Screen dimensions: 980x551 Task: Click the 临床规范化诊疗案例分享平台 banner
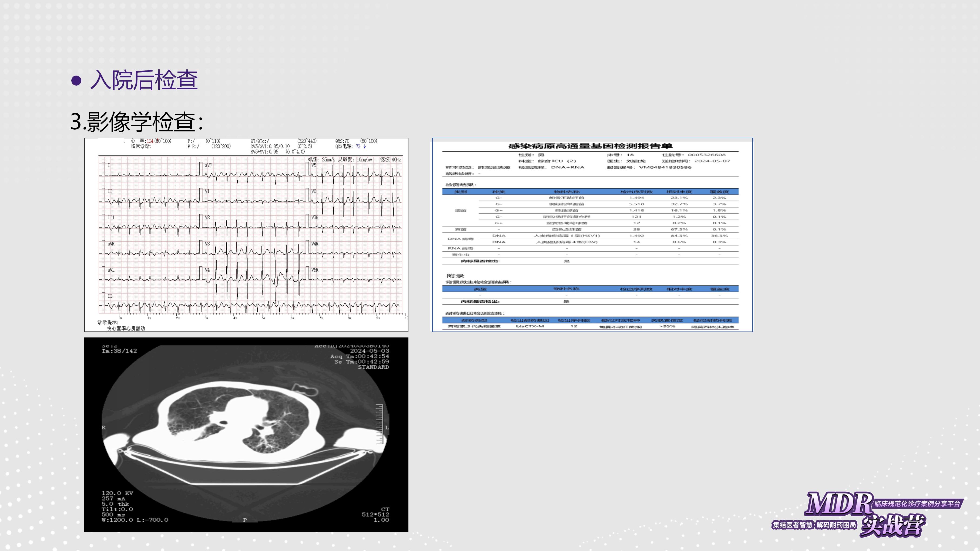(x=917, y=504)
